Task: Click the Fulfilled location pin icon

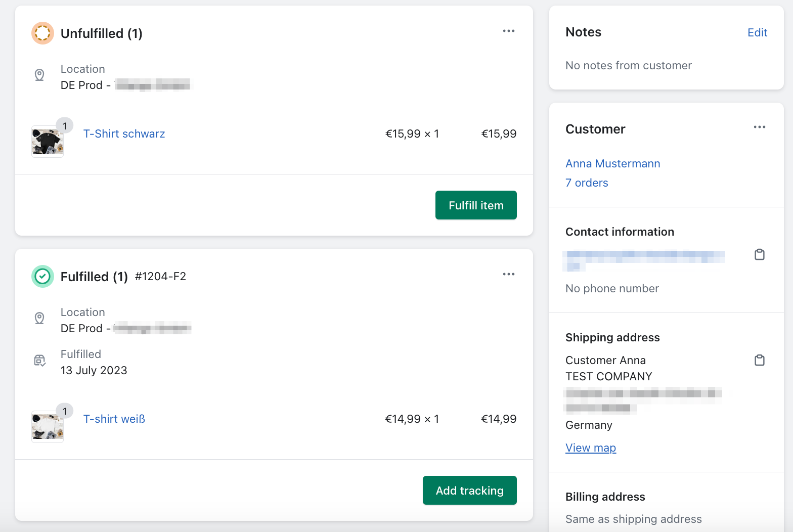Action: pos(39,319)
